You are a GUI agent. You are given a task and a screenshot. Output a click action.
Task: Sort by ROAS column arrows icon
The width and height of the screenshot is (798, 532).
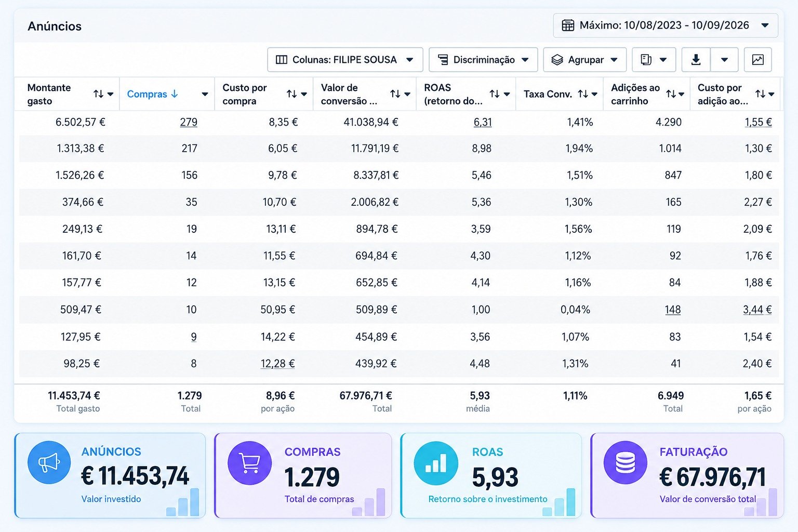tap(495, 94)
